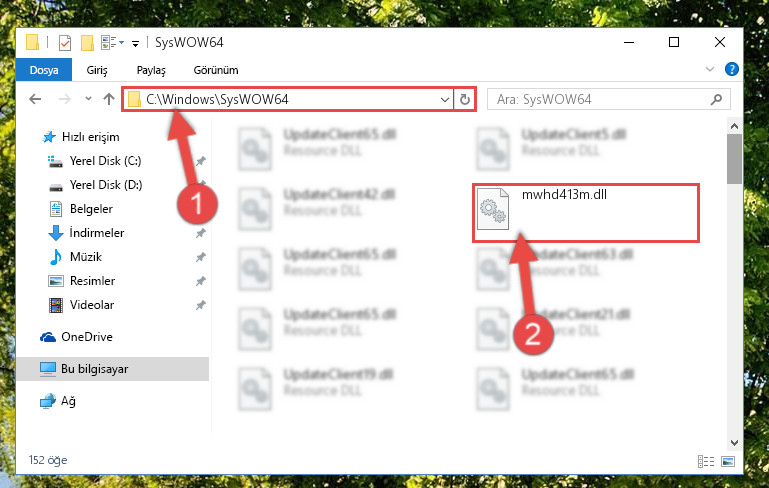Toggle the pin next to İndirmeler
The image size is (769, 488).
click(x=201, y=233)
